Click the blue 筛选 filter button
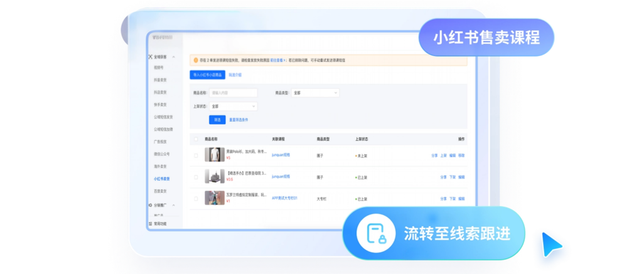644x274 pixels. (217, 120)
